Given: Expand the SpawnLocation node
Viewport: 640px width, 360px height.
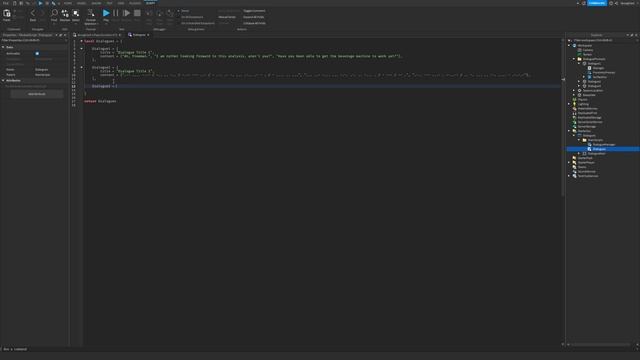Looking at the screenshot, I should 574,91.
